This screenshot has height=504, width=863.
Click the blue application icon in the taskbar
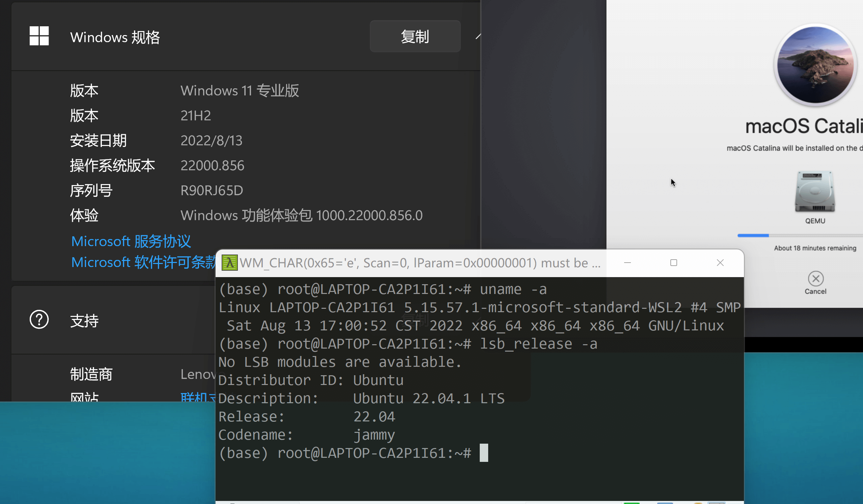pos(665,502)
